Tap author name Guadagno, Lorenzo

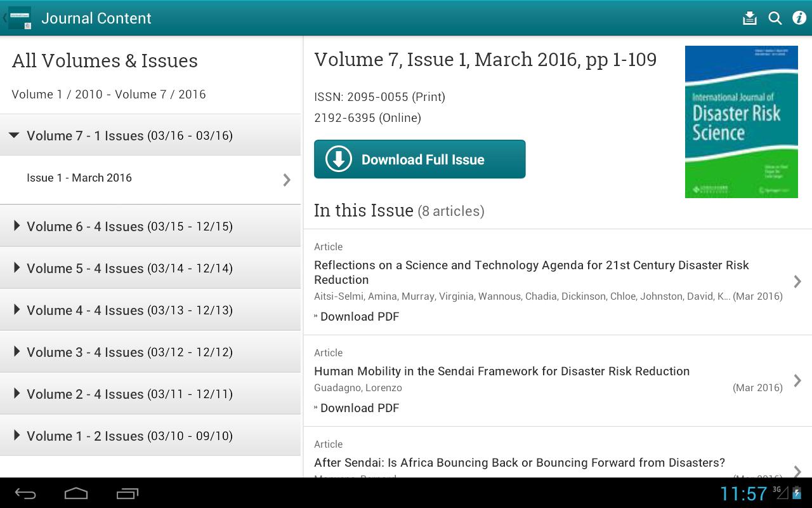[x=358, y=387]
